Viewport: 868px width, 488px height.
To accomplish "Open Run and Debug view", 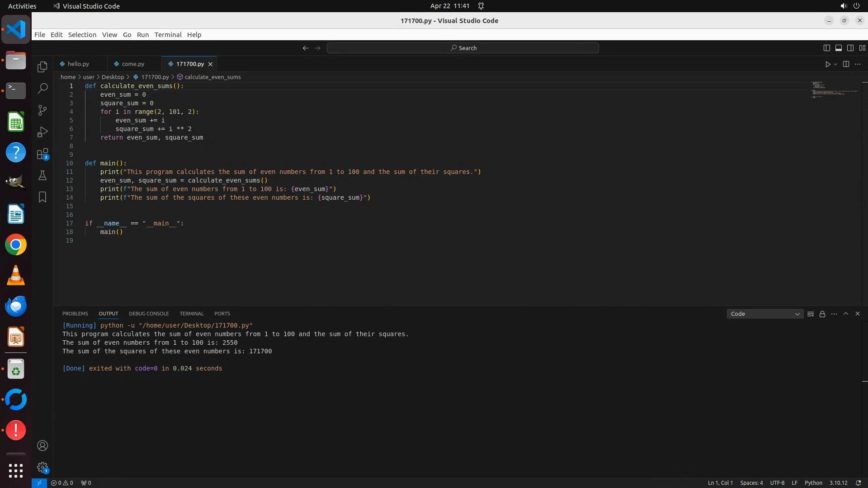I will tap(42, 132).
